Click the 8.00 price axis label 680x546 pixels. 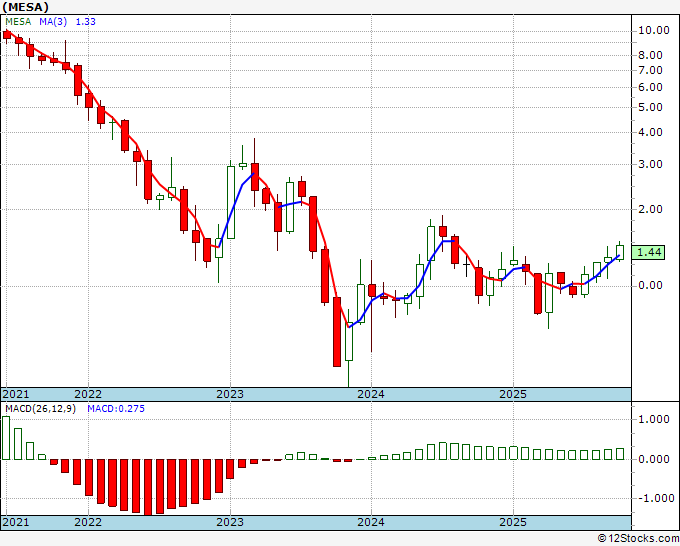tap(650, 56)
